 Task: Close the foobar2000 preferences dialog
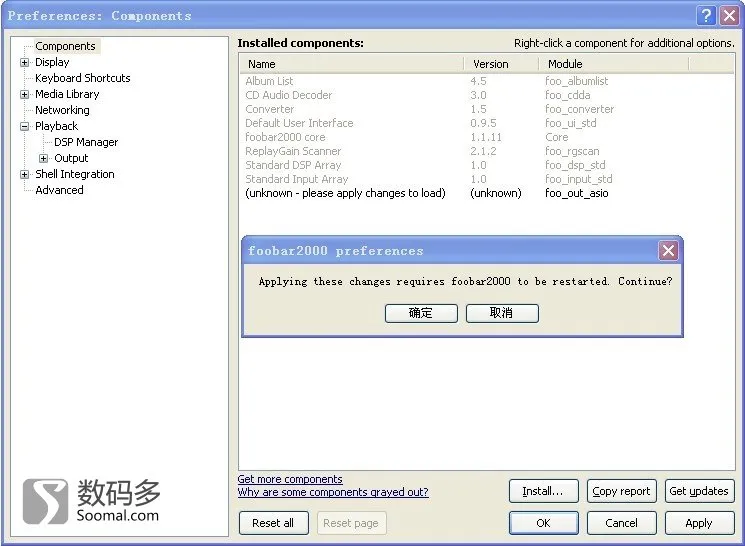click(669, 250)
